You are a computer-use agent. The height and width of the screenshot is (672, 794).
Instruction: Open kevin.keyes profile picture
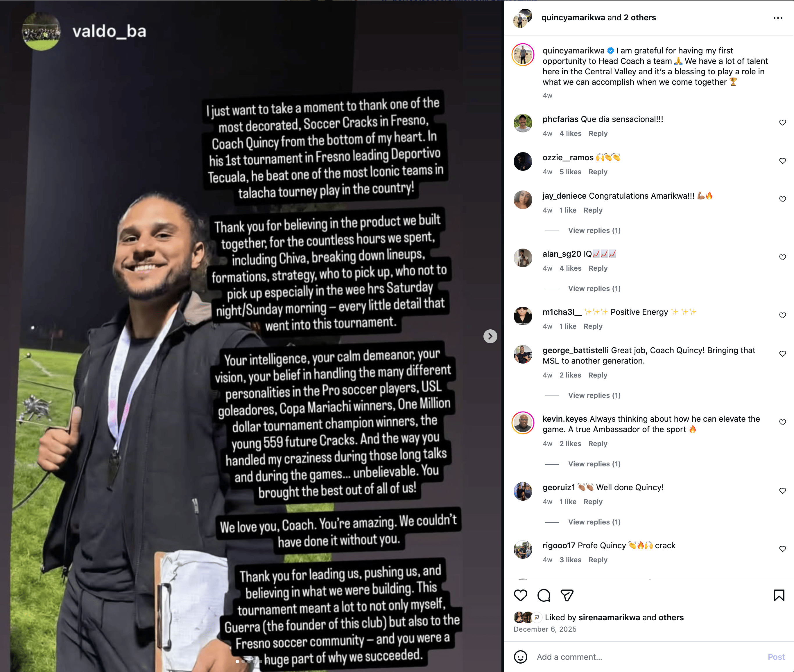pos(523,423)
